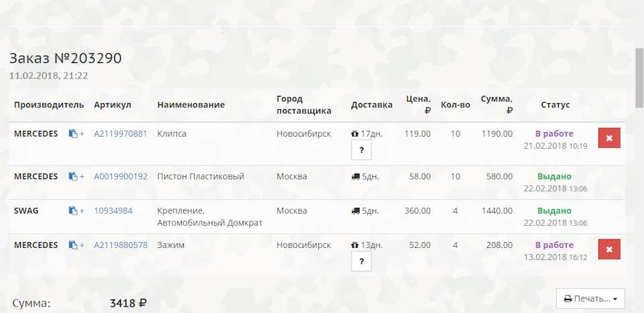
Task: Click the Заказ №203290 heading
Action: click(x=65, y=59)
